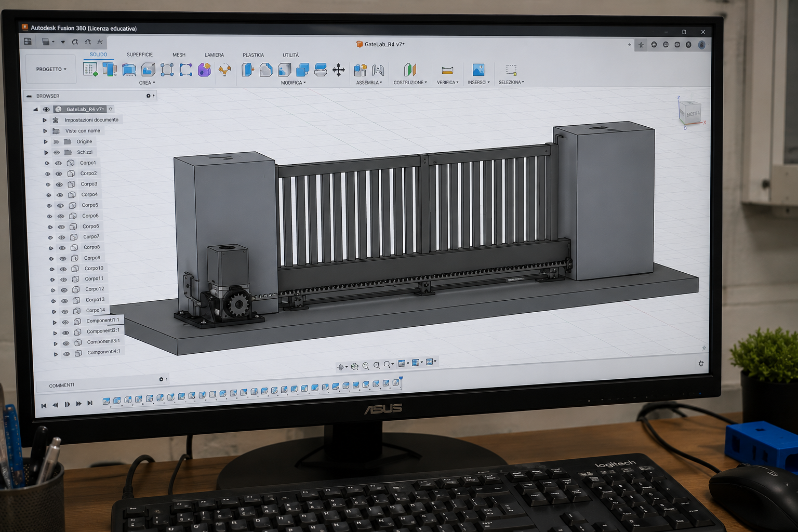The width and height of the screenshot is (798, 532).
Task: Switch to the LAMIERA tab
Action: 214,55
